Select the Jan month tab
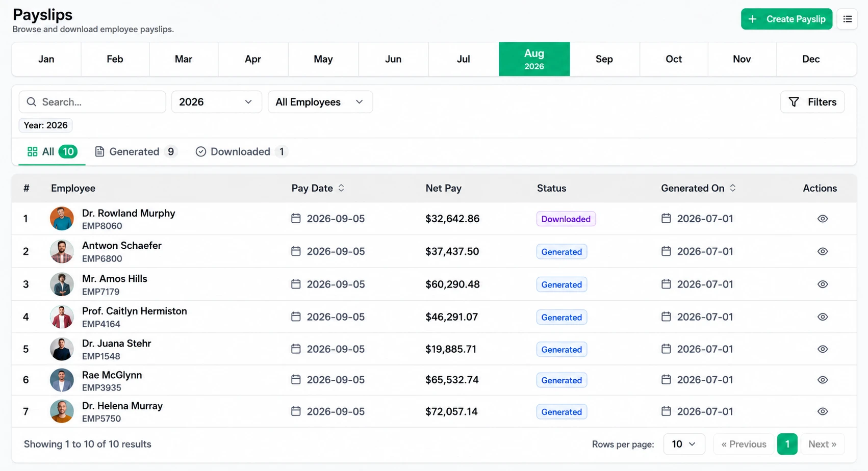 tap(46, 59)
